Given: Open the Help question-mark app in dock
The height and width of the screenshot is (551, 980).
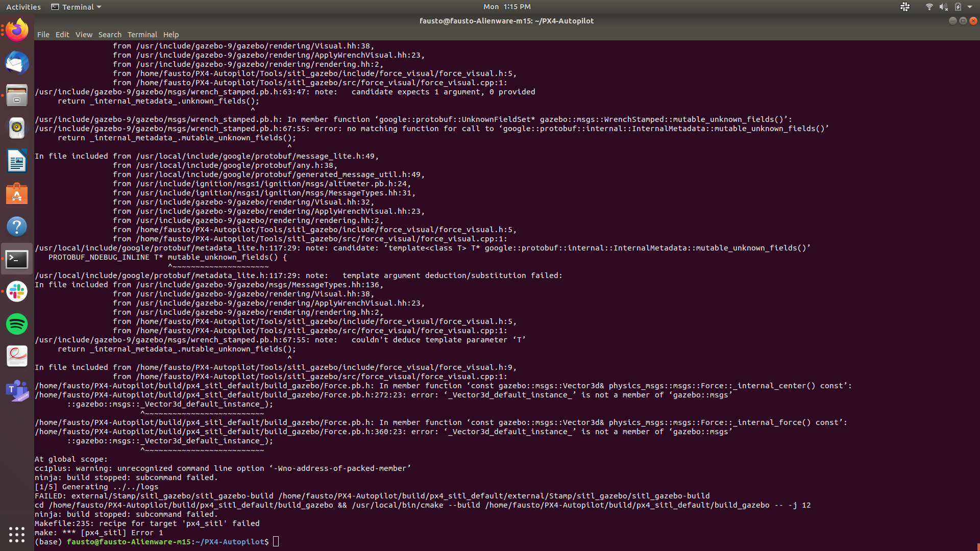Looking at the screenshot, I should click(17, 227).
